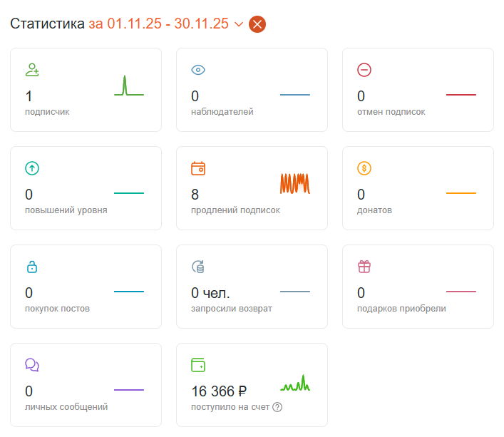Click the purple chat bubbles icon
This screenshot has width=504, height=437.
click(x=32, y=365)
